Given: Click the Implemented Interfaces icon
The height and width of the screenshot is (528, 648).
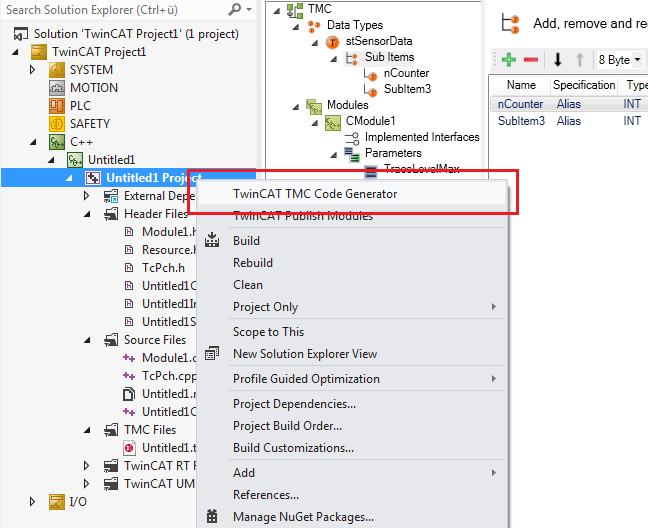Looking at the screenshot, I should [x=352, y=138].
